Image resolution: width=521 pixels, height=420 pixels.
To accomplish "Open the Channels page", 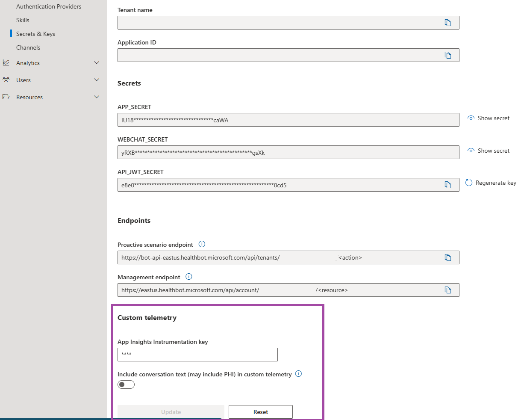I will pyautogui.click(x=27, y=47).
